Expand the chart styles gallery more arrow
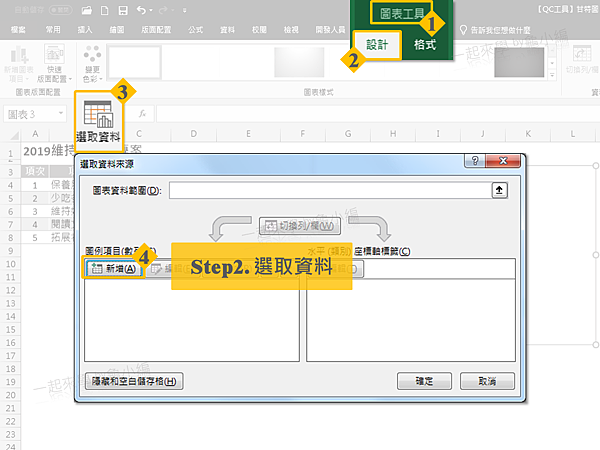The image size is (600, 450). [552, 75]
